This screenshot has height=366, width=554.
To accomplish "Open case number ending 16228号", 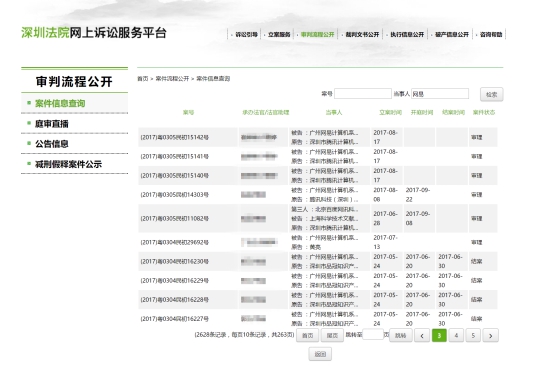I will (x=175, y=300).
